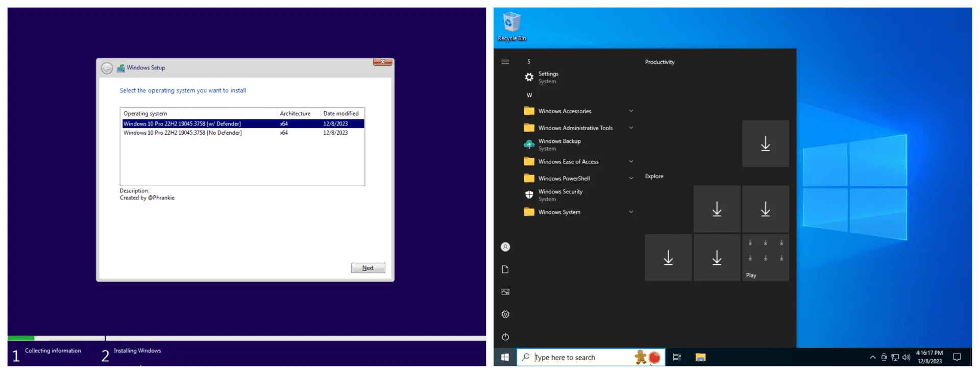Open Pictures from the Start sidebar
The image size is (980, 374).
pyautogui.click(x=505, y=292)
